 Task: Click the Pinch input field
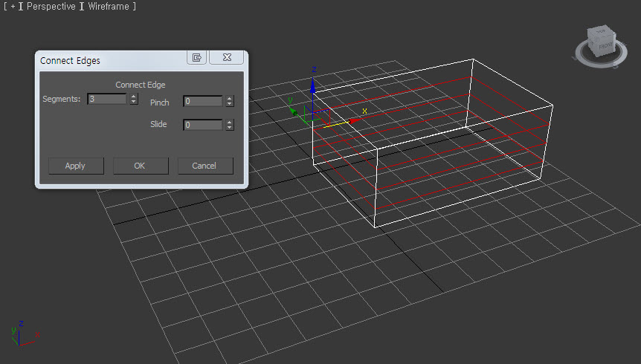tap(203, 101)
